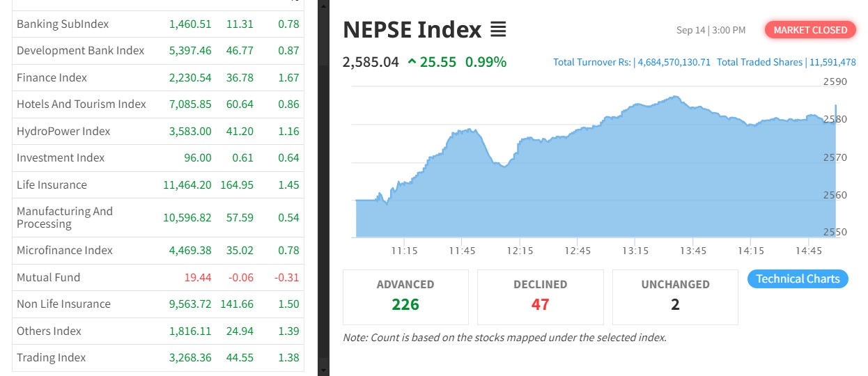This screenshot has height=376, width=868.
Task: Open the Life Insurance sub-index
Action: (x=158, y=185)
